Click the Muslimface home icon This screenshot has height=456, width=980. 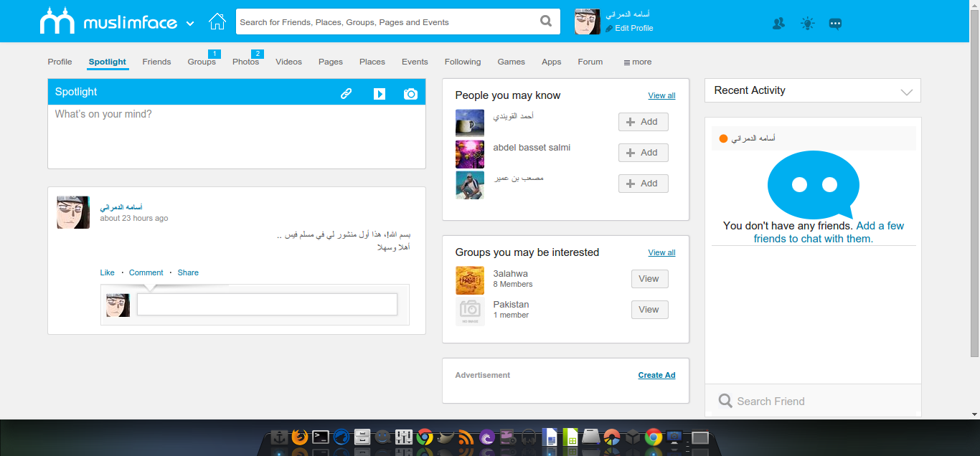point(217,21)
